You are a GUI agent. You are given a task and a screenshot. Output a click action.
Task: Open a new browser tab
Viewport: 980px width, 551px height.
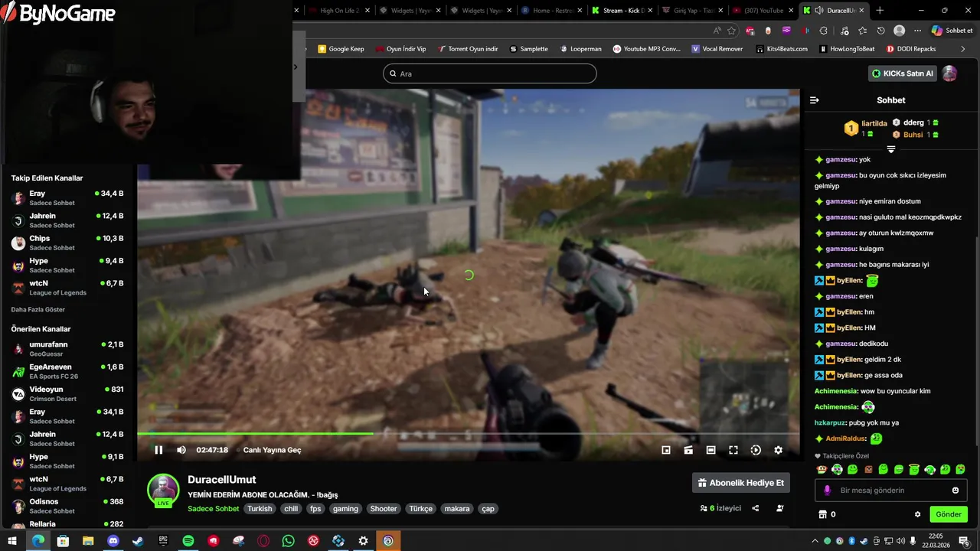[x=880, y=11]
